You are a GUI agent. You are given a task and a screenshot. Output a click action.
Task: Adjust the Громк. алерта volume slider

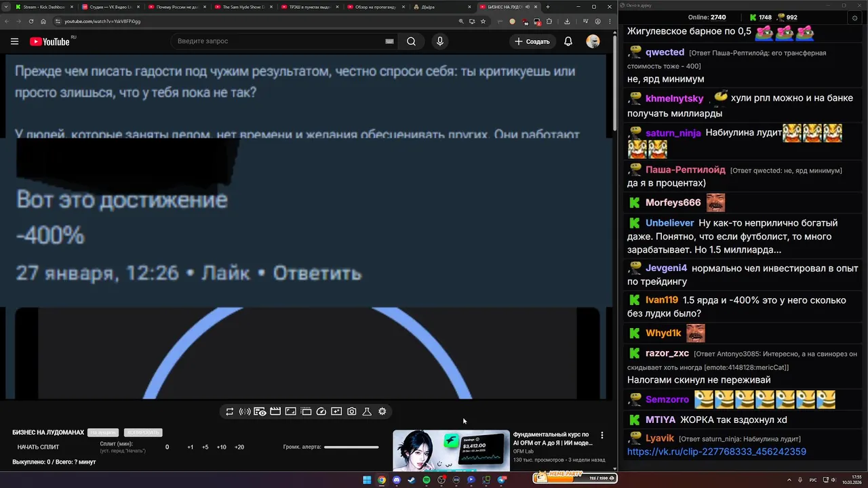pyautogui.click(x=351, y=447)
